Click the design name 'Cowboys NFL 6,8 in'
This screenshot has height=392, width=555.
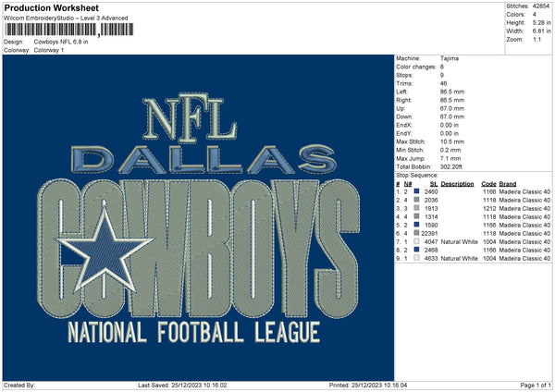tap(61, 42)
